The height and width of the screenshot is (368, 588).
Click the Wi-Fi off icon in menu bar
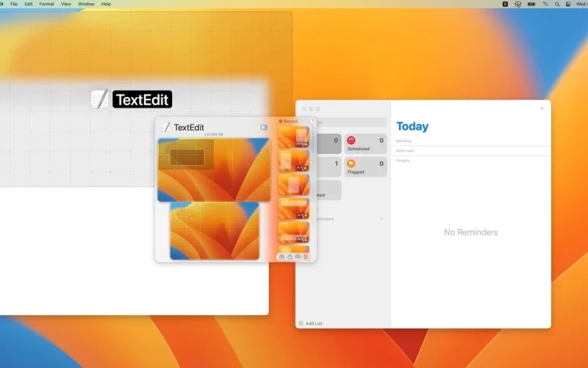click(x=545, y=4)
